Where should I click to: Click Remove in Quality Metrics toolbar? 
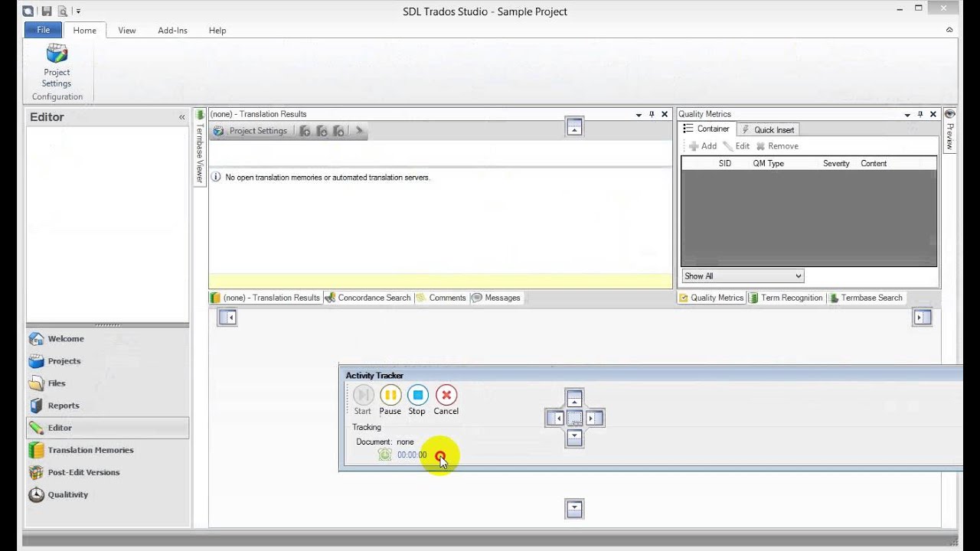coord(777,146)
